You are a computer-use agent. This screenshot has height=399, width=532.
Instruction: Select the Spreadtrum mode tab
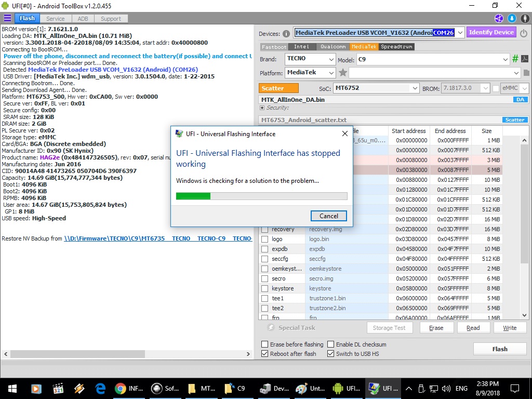pos(396,47)
